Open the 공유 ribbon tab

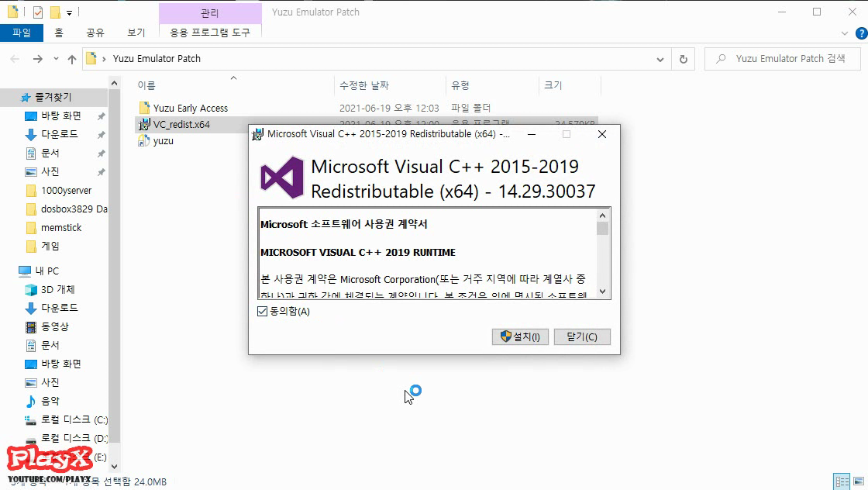95,33
